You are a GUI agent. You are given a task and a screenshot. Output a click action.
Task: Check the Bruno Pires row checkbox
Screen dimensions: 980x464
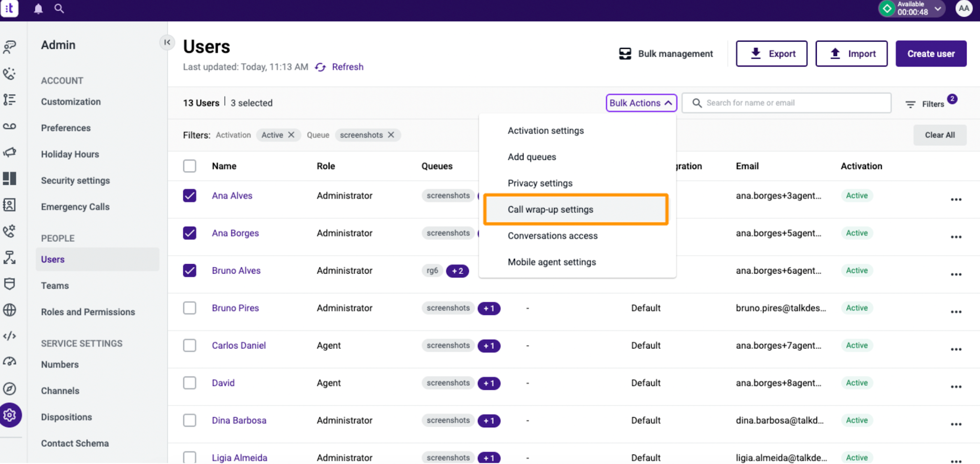click(189, 308)
